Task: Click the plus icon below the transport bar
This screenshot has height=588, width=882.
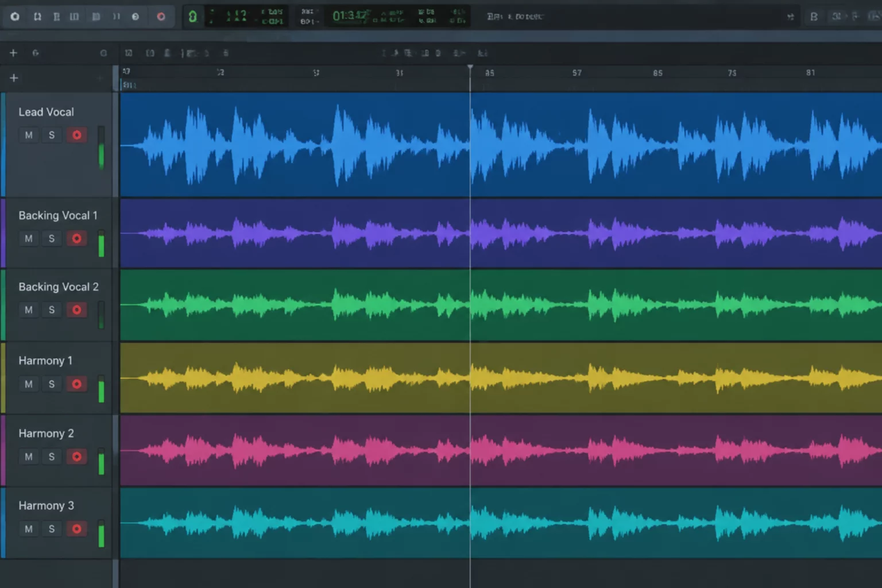Action: (13, 53)
